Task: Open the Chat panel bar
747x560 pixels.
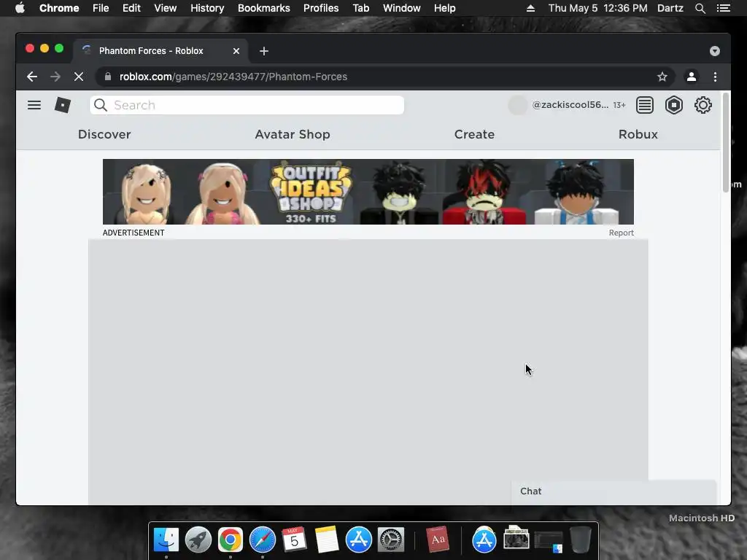Action: point(614,491)
